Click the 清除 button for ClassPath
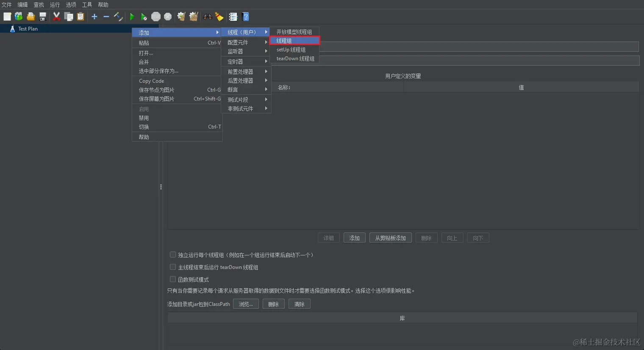 click(300, 304)
